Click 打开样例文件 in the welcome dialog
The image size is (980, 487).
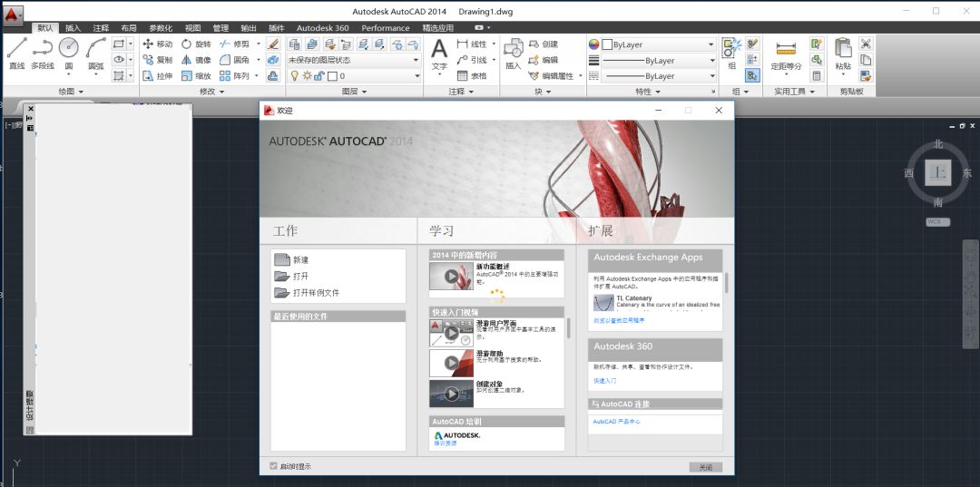pos(307,292)
